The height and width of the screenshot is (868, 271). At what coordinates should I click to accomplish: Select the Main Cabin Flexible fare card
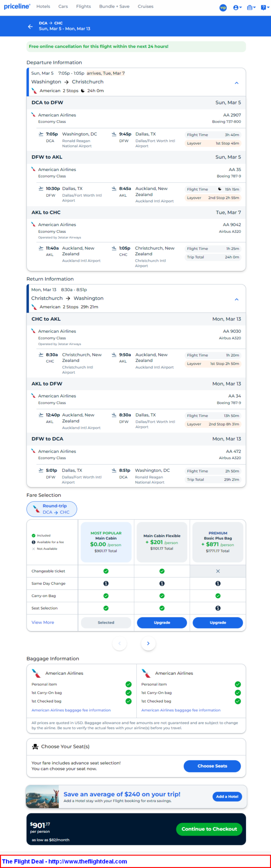click(162, 542)
